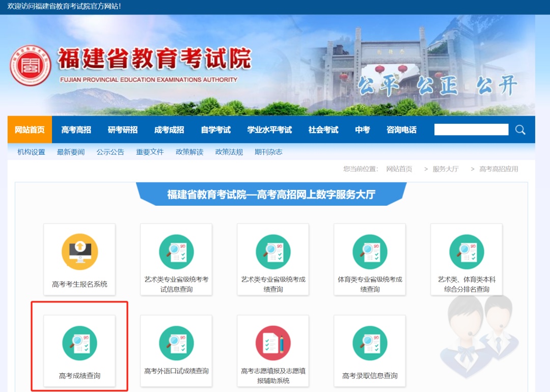The height and width of the screenshot is (392, 550).
Task: Open 艺术类专业省级统考考试信息查询 icon
Action: [x=176, y=251]
